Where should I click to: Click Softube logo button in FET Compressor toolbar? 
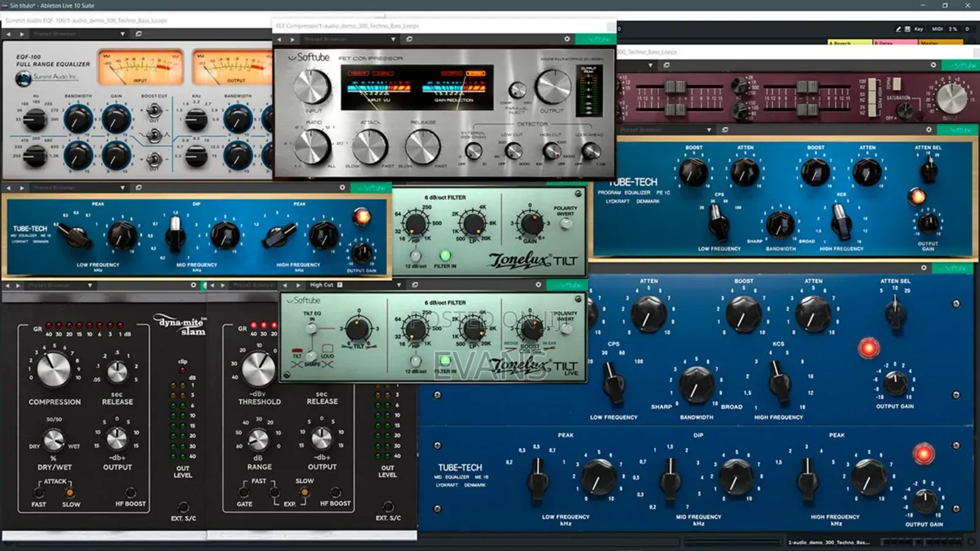click(x=595, y=39)
